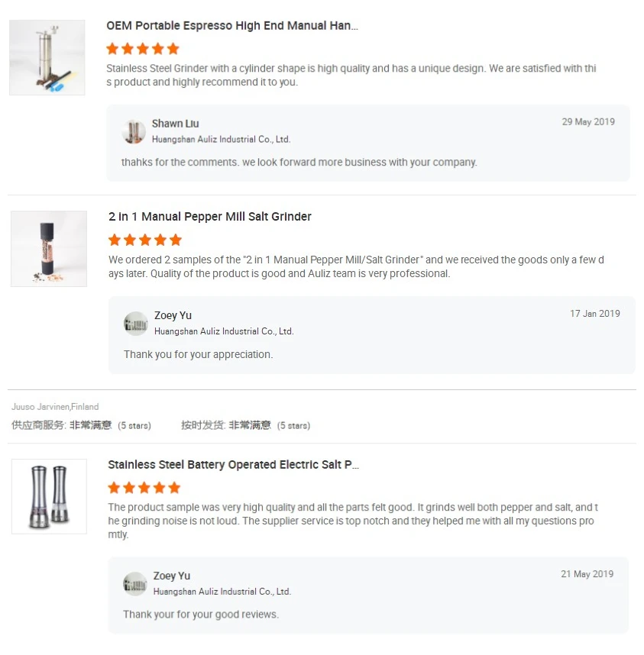Click Zoey Yu's name on the 17 Jan reply
The height and width of the screenshot is (655, 644).
[x=173, y=315]
